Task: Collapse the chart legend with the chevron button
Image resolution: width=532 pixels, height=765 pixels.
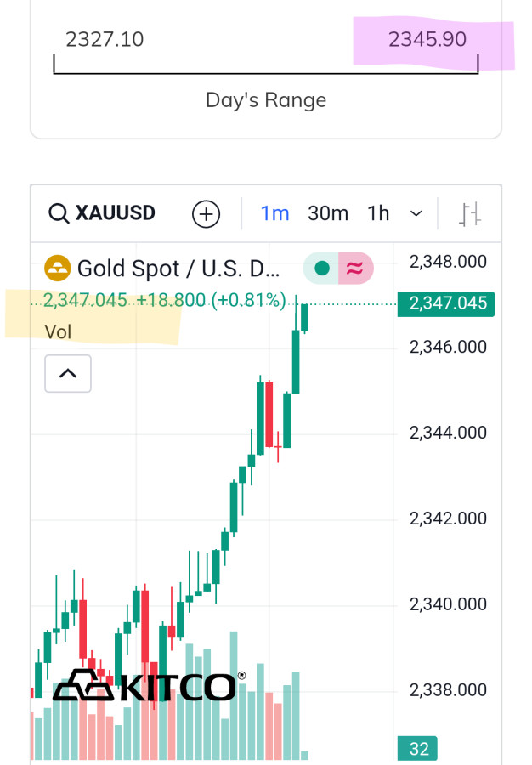Action: tap(68, 373)
